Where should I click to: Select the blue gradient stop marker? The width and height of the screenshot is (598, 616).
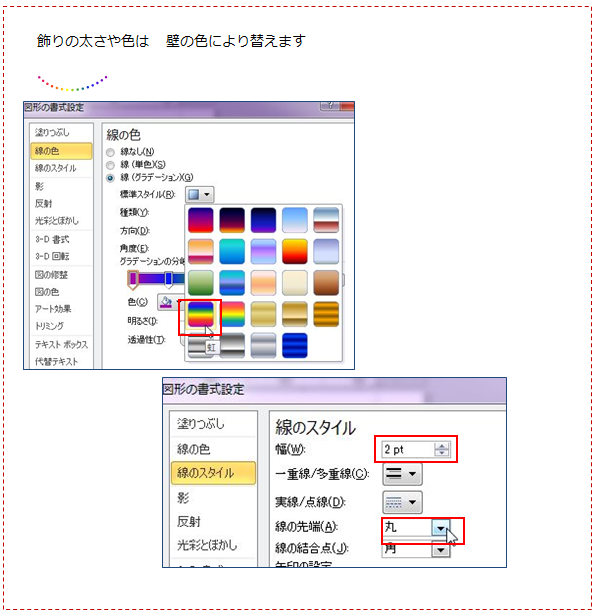coord(169,279)
